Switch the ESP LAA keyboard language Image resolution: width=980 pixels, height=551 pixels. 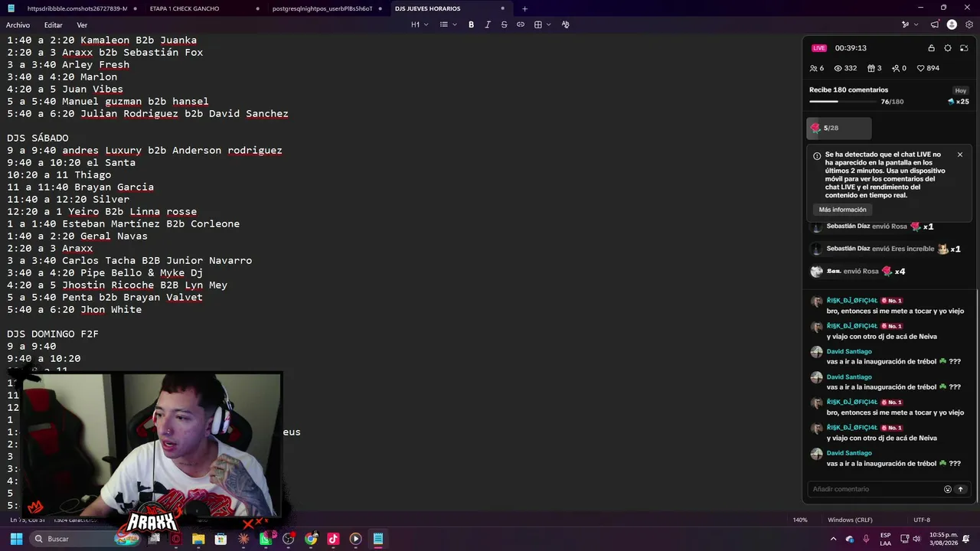coord(886,539)
